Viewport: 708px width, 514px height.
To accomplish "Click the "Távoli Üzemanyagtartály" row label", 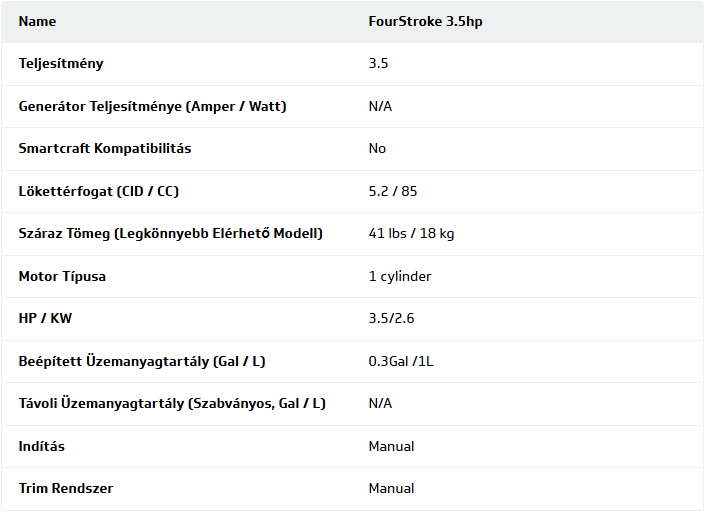I will 172,403.
